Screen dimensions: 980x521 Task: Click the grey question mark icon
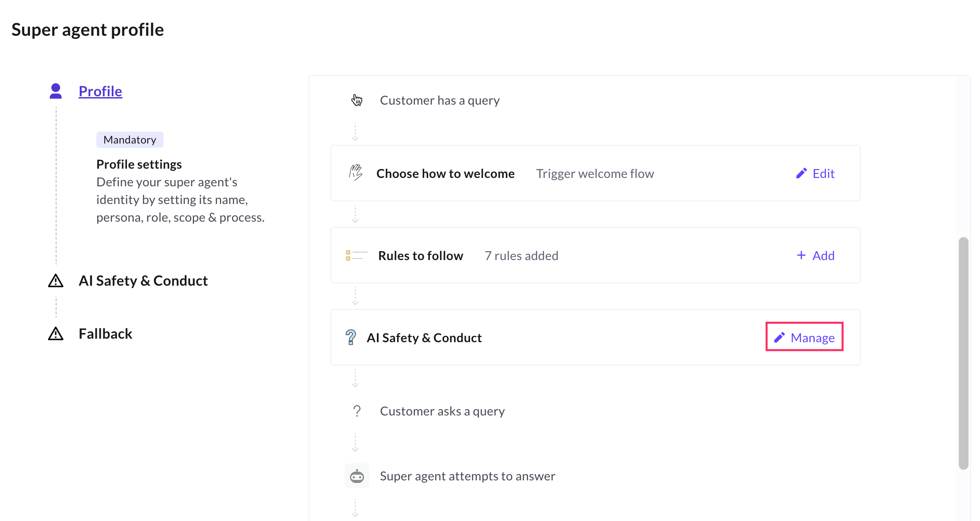pos(357,411)
